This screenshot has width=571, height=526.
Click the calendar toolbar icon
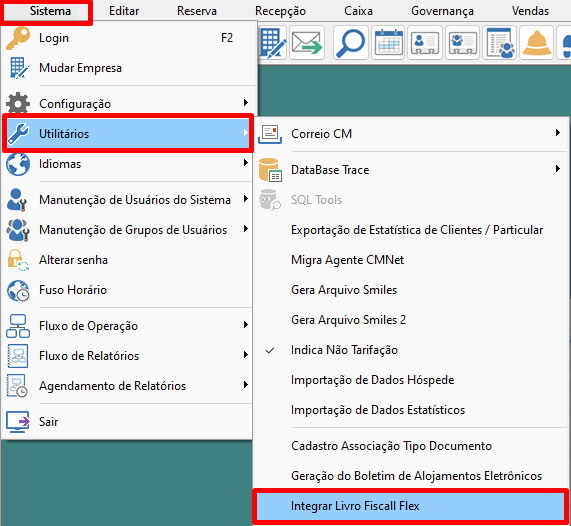click(388, 43)
